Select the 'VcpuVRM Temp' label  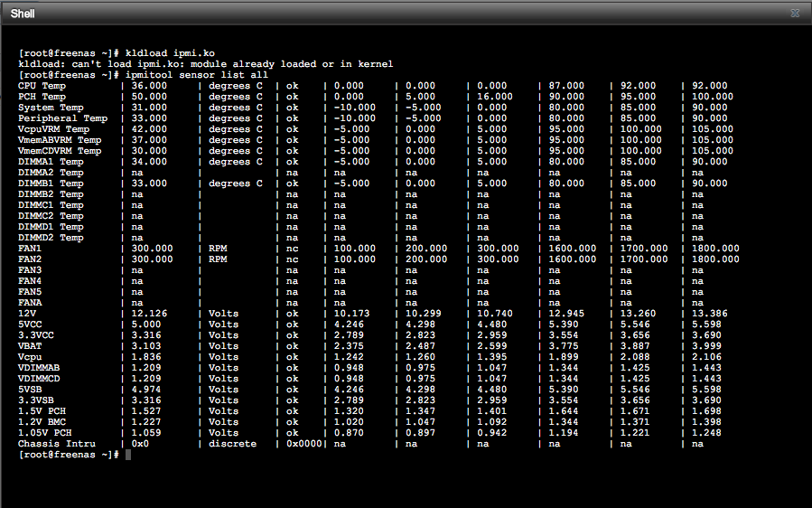tap(54, 129)
